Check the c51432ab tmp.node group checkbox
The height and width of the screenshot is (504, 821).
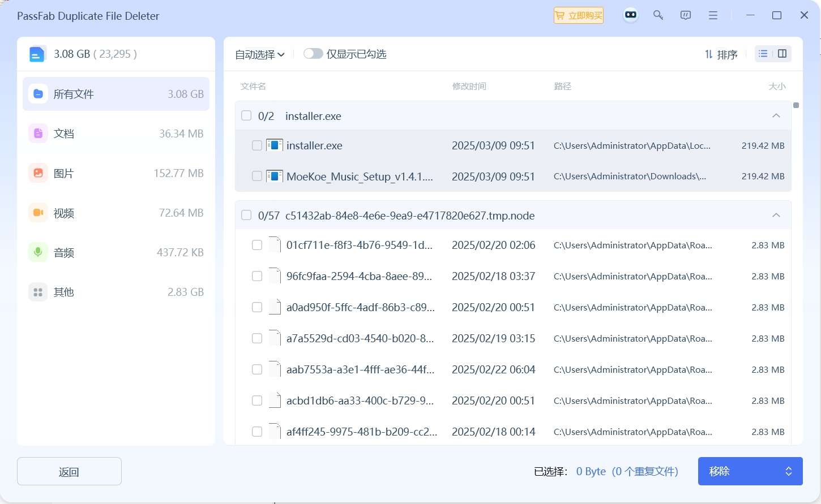[246, 216]
